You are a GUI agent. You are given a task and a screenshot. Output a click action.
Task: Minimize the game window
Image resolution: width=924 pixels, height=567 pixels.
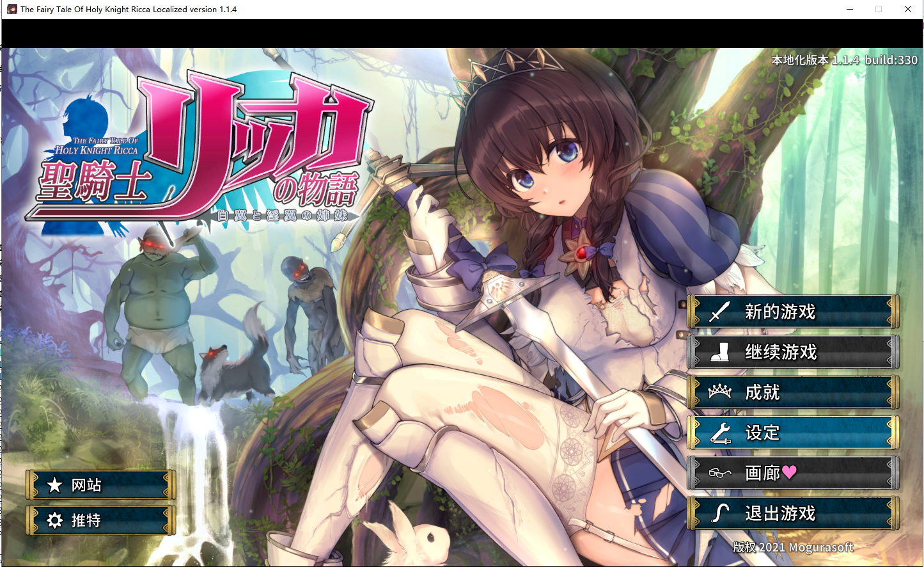[850, 9]
